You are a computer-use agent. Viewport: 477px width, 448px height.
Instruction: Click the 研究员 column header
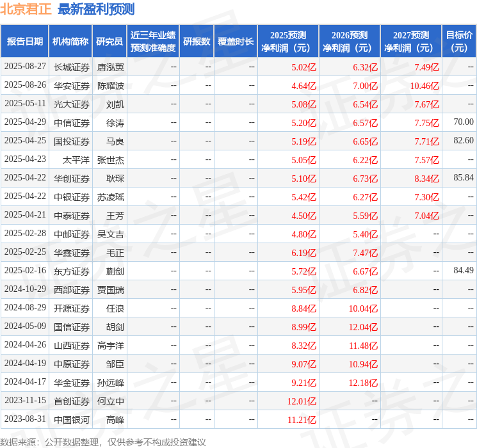click(x=109, y=42)
